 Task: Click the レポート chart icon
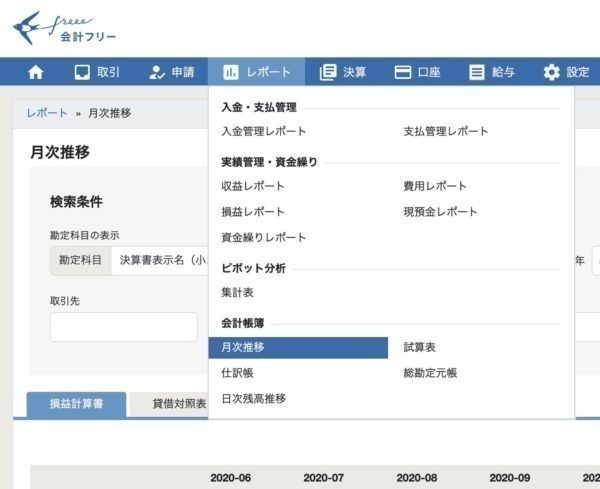tap(231, 72)
